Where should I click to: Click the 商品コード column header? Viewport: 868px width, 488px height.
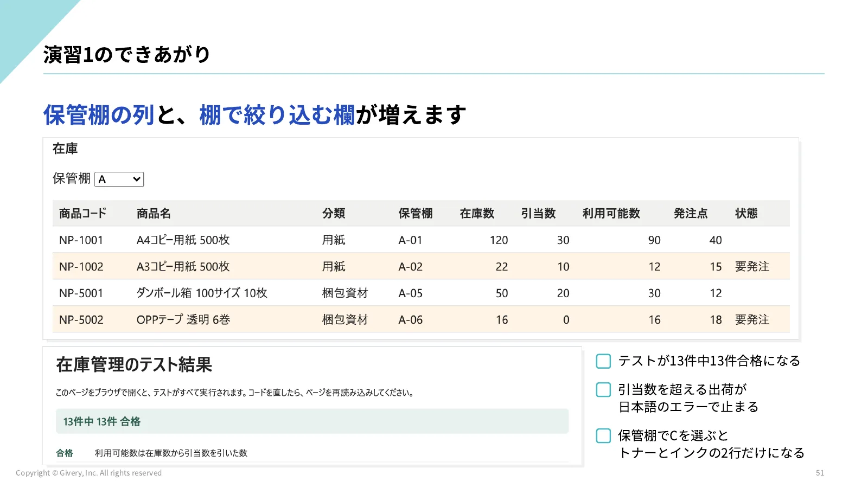(82, 214)
